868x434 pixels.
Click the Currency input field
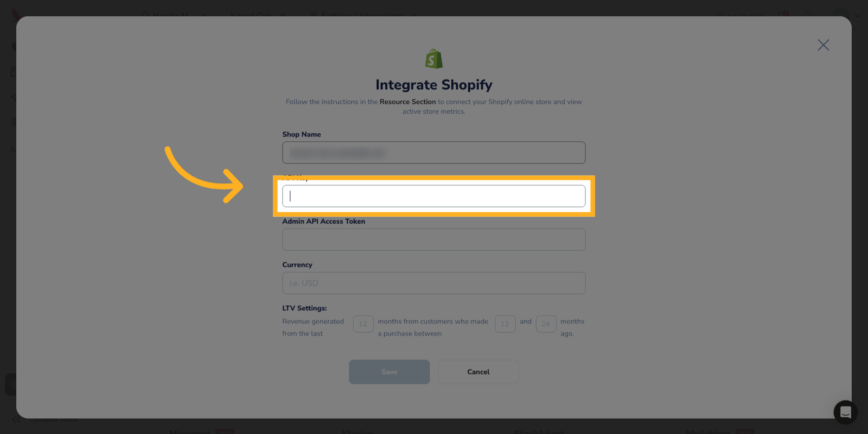click(x=434, y=283)
